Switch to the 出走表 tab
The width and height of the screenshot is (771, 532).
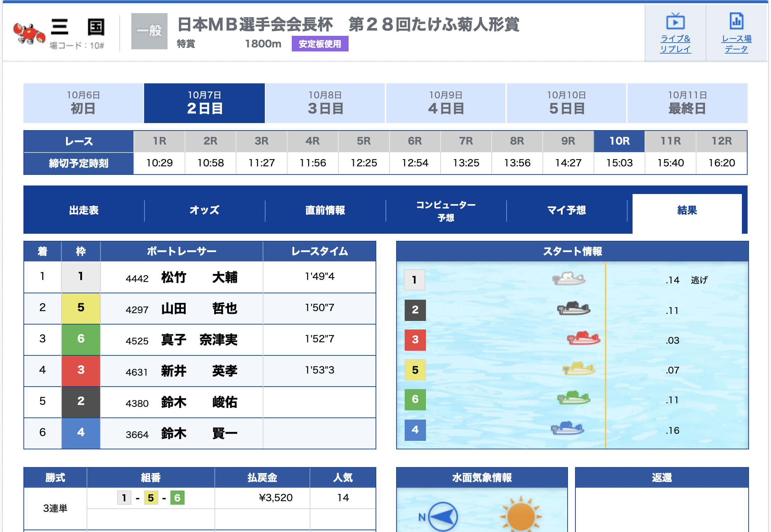coord(84,210)
